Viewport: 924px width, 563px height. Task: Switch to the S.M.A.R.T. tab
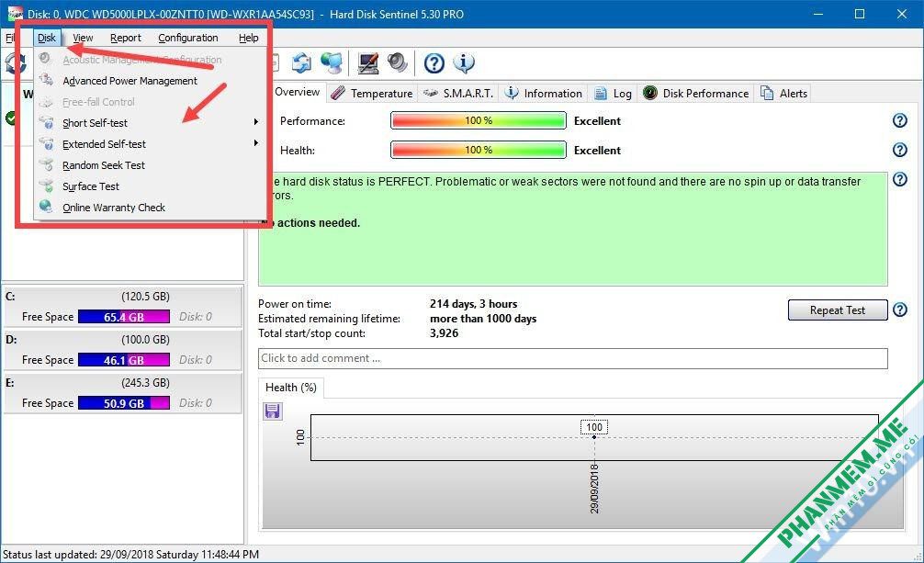click(x=458, y=93)
